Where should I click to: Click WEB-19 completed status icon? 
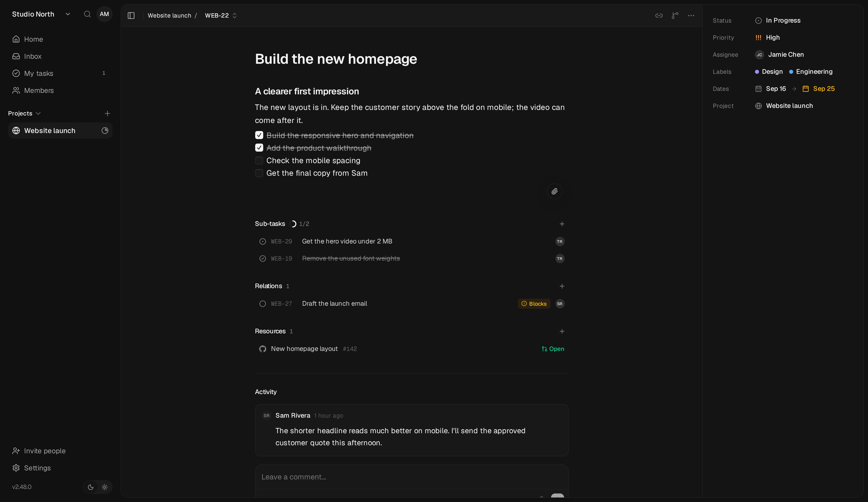(x=262, y=259)
